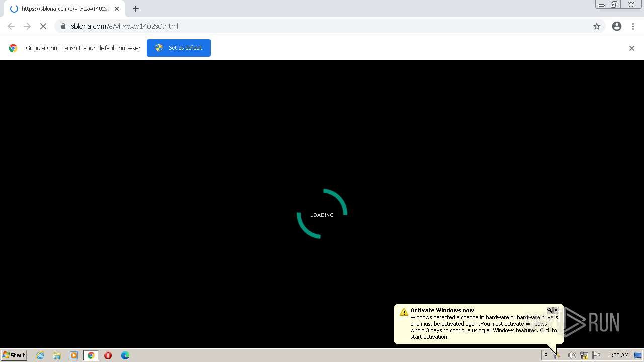The image size is (644, 362).
Task: Open balloon notification options wrench
Action: (x=550, y=310)
